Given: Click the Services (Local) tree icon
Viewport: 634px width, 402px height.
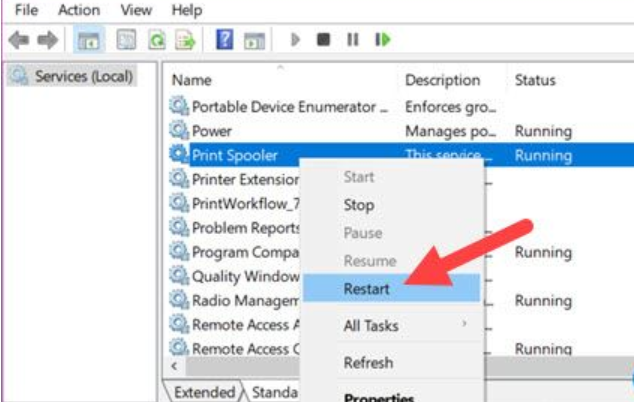Looking at the screenshot, I should click(19, 76).
